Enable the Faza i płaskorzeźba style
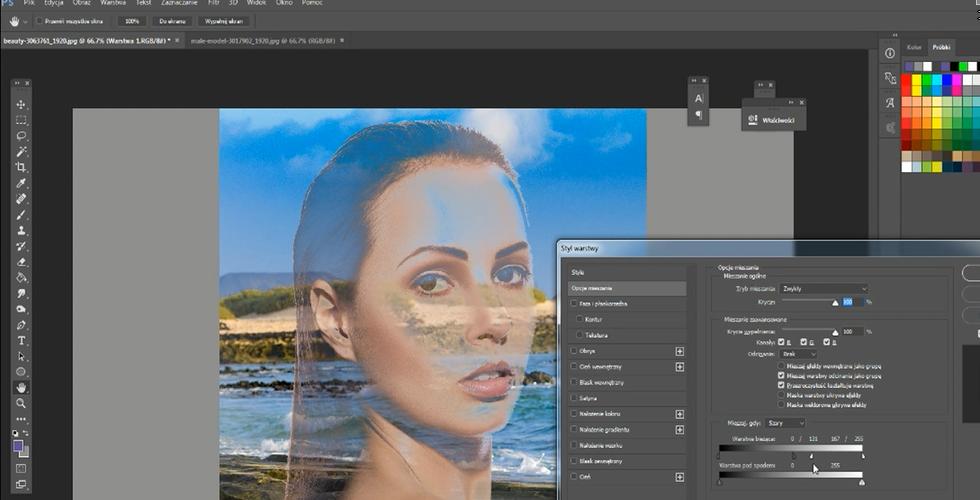The image size is (980, 500). [574, 304]
